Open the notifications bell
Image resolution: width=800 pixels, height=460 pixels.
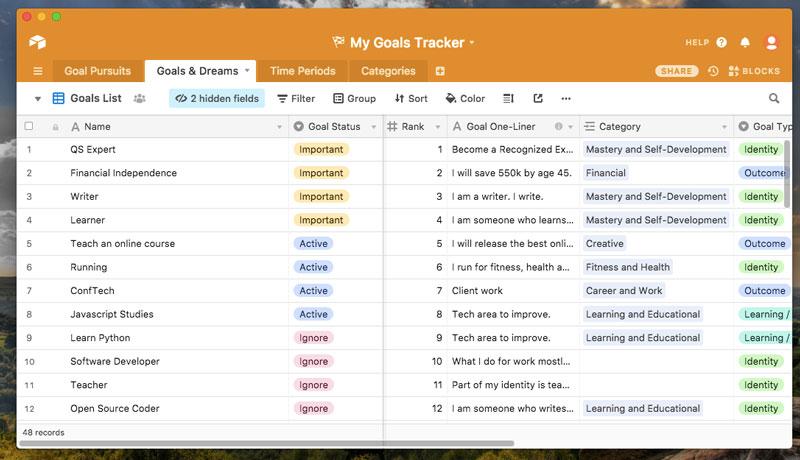click(x=745, y=43)
